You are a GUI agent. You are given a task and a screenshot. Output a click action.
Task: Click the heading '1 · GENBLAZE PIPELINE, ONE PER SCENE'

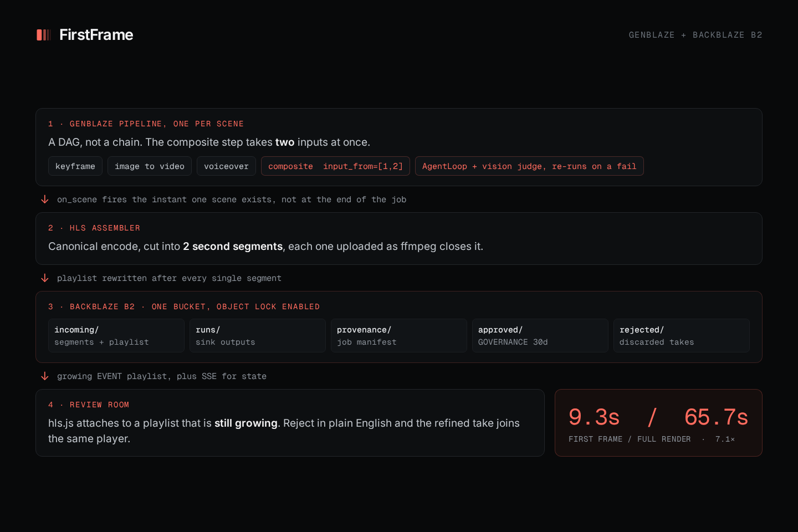(146, 124)
